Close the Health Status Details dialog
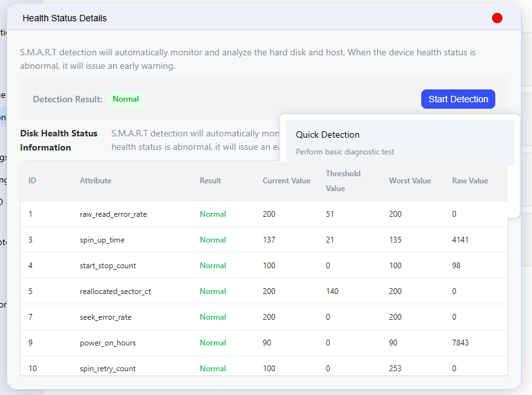The height and width of the screenshot is (395, 532). point(497,18)
